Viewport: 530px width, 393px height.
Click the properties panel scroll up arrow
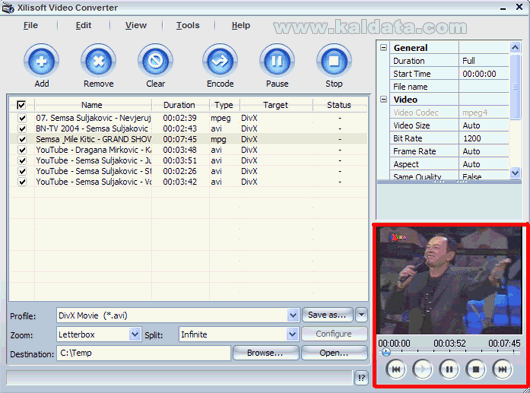[515, 47]
